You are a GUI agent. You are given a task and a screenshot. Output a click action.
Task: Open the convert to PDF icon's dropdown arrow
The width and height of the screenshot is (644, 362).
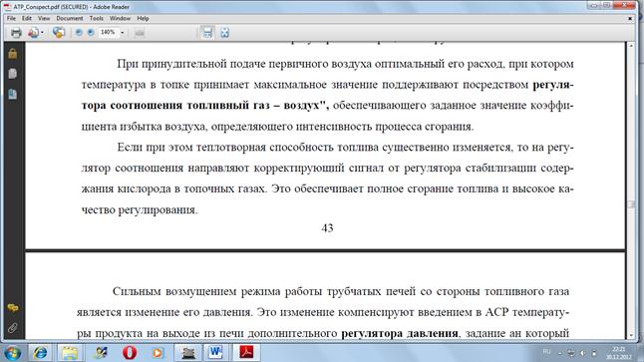click(x=42, y=33)
